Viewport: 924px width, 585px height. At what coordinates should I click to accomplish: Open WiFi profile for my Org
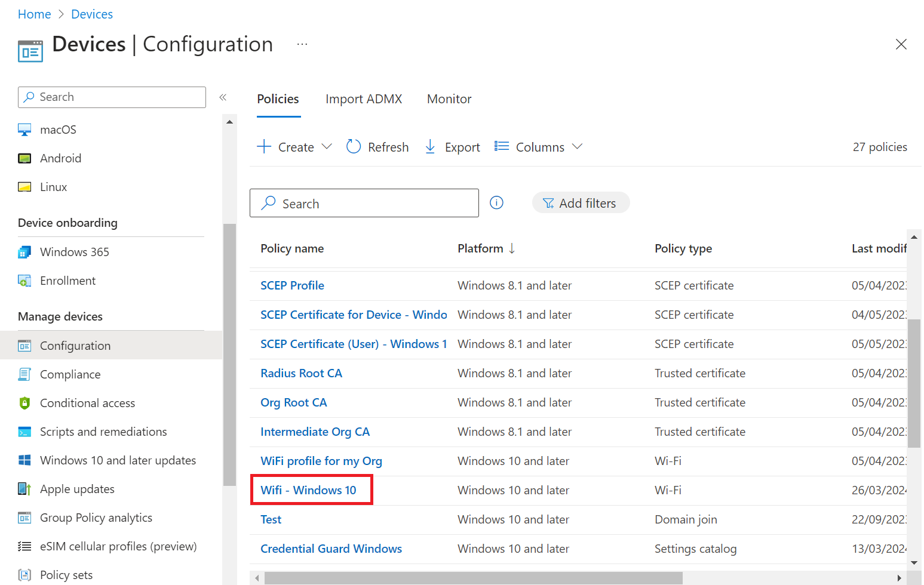(321, 461)
